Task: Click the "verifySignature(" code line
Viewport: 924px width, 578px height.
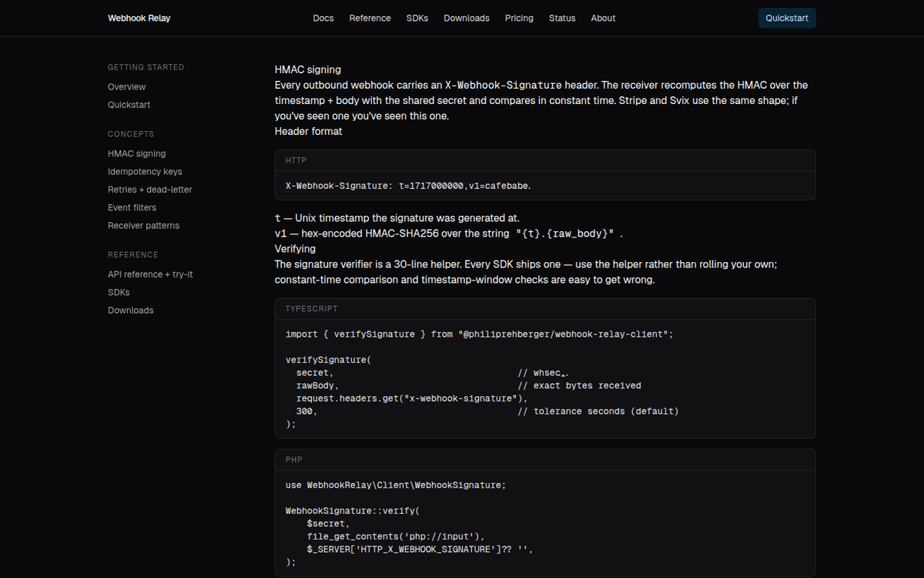Action: pyautogui.click(x=329, y=360)
